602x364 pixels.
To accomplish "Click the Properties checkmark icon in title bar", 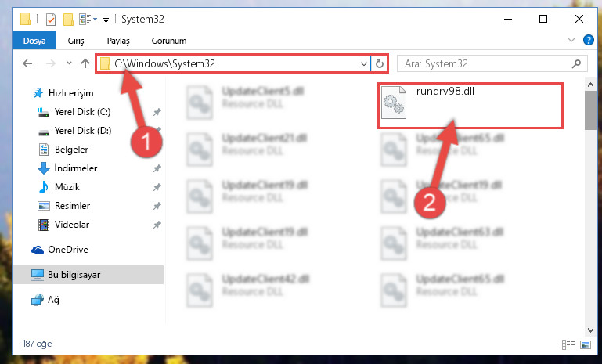I will point(50,19).
